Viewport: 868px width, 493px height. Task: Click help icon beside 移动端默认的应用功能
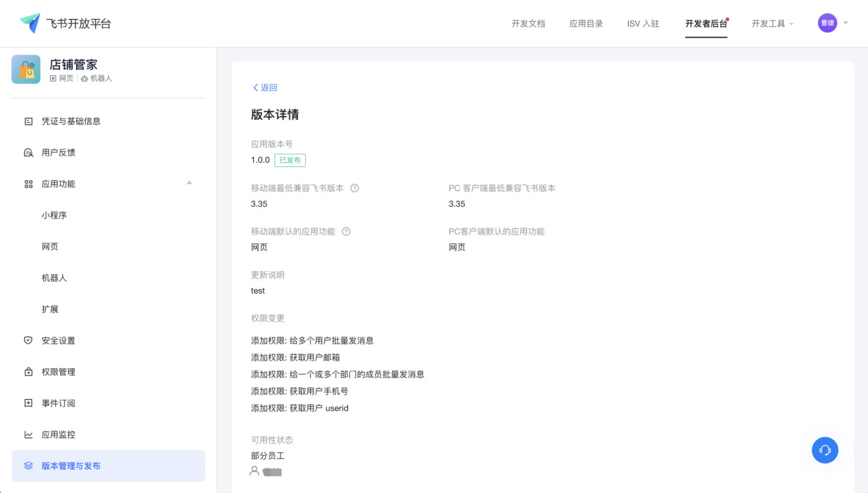[x=346, y=231]
